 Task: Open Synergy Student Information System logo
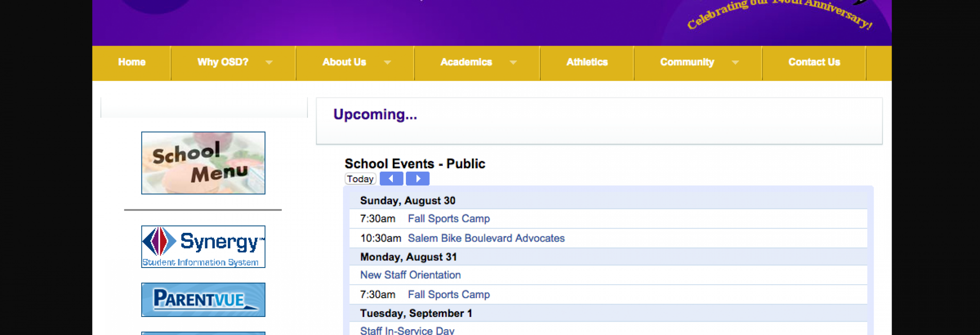click(x=203, y=247)
